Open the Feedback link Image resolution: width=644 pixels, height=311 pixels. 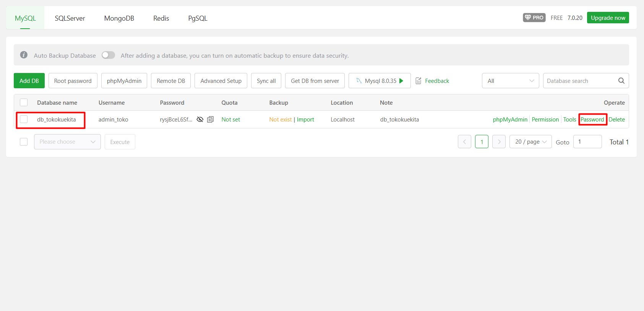pos(437,81)
